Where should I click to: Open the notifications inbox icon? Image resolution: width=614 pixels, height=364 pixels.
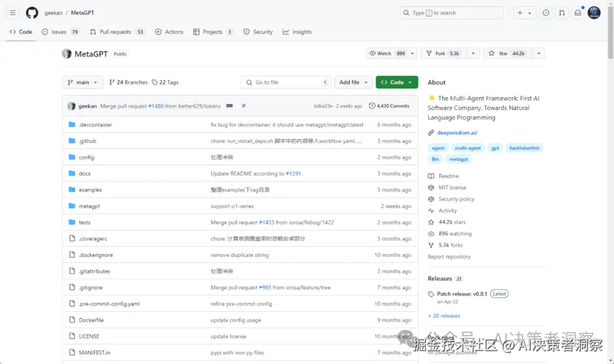click(578, 13)
